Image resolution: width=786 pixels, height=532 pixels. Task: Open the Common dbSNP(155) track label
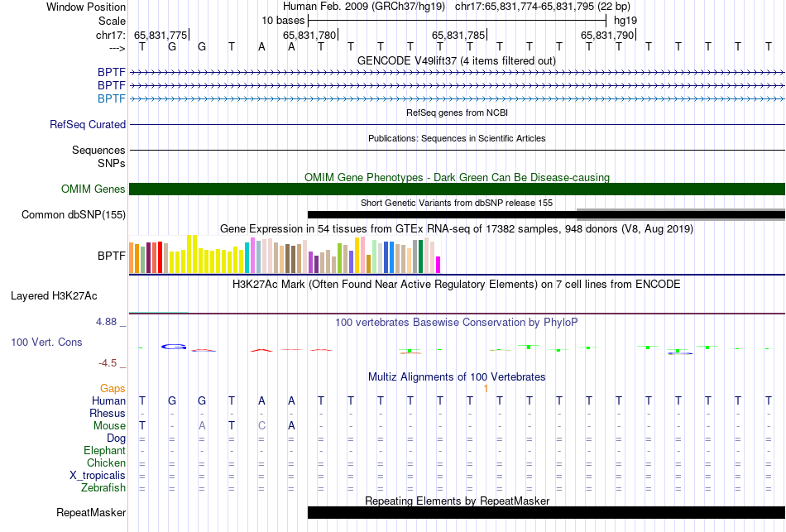[x=74, y=214]
